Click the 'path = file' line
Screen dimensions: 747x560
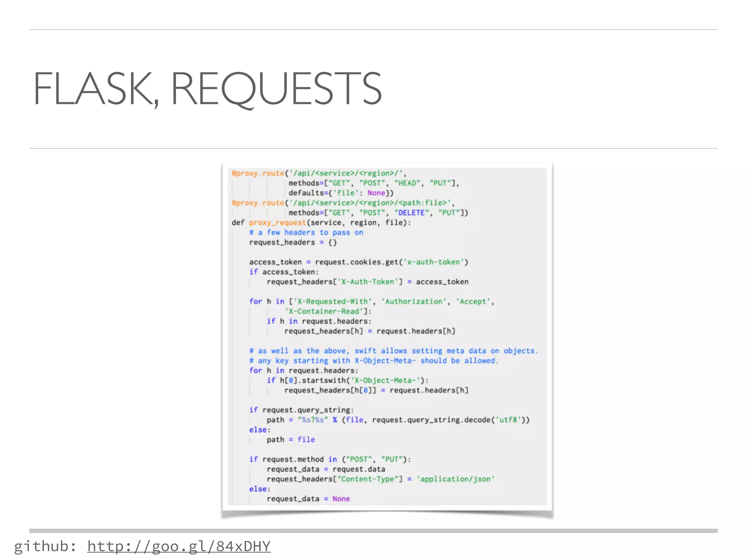[291, 440]
